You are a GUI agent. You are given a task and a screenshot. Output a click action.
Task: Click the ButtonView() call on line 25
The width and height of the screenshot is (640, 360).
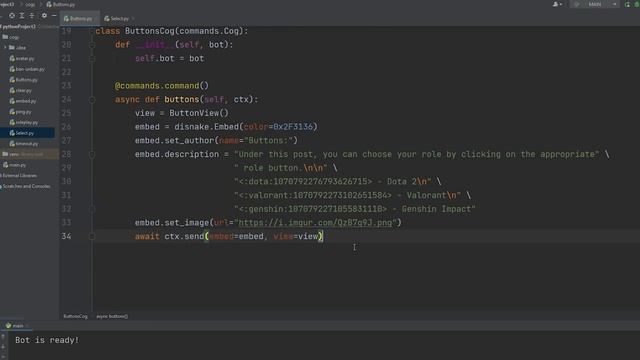pyautogui.click(x=199, y=113)
